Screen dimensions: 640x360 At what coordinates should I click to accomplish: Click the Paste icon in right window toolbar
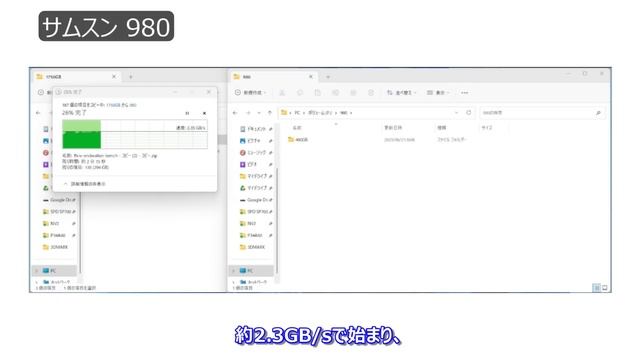point(317,93)
